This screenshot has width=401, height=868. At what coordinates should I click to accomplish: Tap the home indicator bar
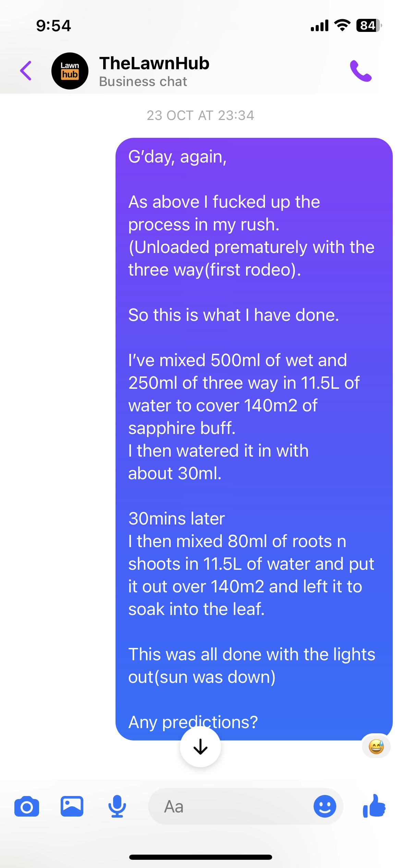[200, 857]
